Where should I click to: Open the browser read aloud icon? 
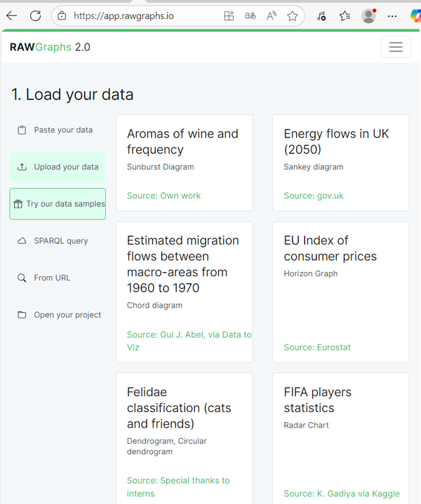(x=272, y=15)
